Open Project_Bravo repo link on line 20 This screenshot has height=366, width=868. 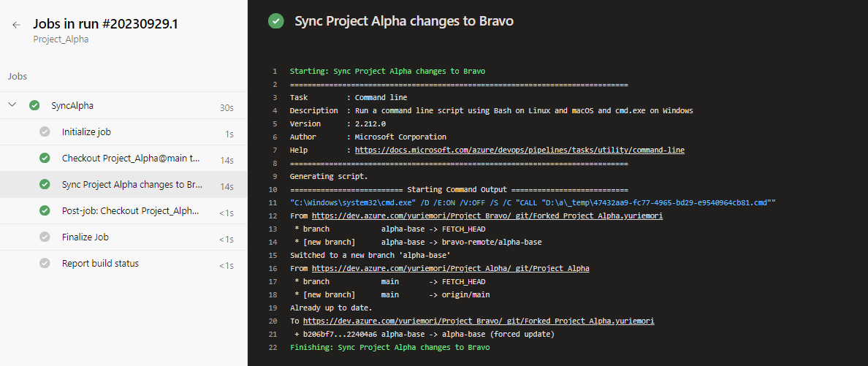click(x=479, y=321)
